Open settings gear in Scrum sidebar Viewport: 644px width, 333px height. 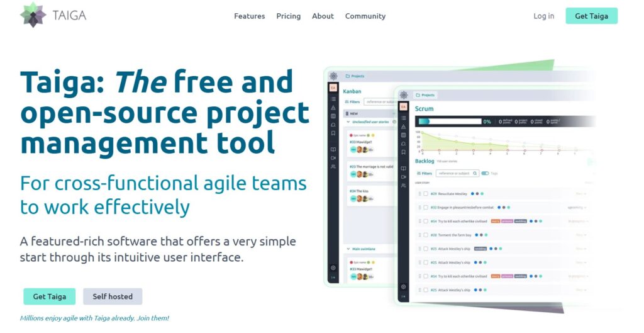[404, 286]
